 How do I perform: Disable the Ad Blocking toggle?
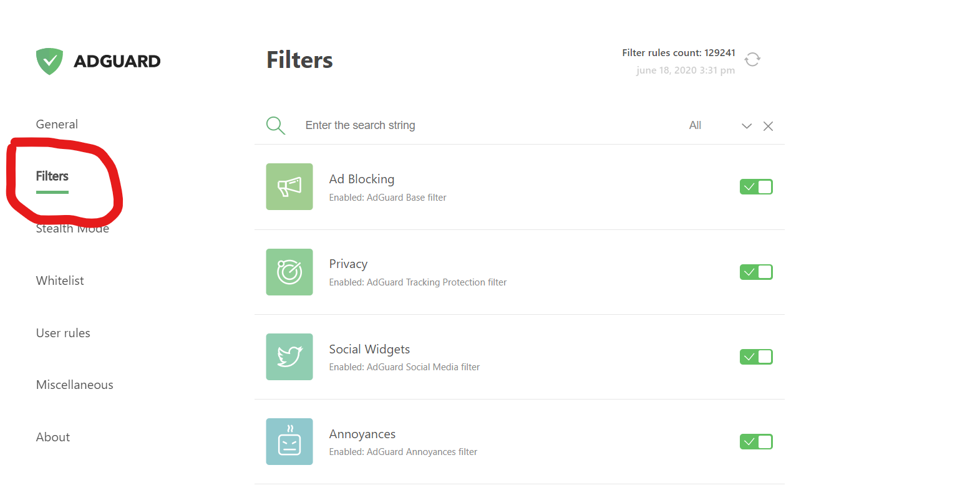756,187
